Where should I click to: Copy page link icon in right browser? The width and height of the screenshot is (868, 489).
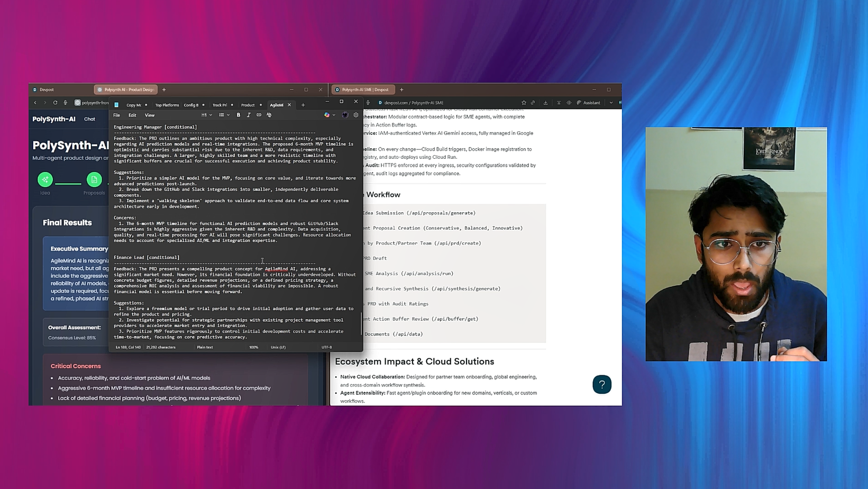[x=533, y=103]
